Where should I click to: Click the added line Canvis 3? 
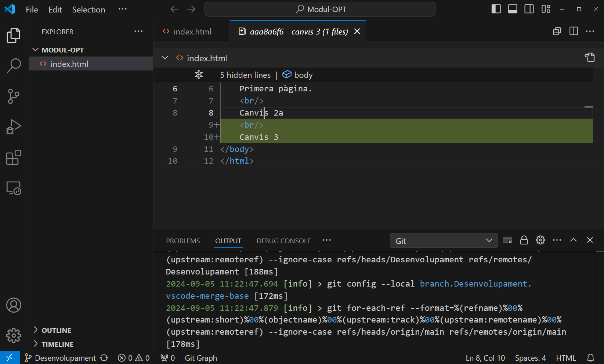[258, 137]
